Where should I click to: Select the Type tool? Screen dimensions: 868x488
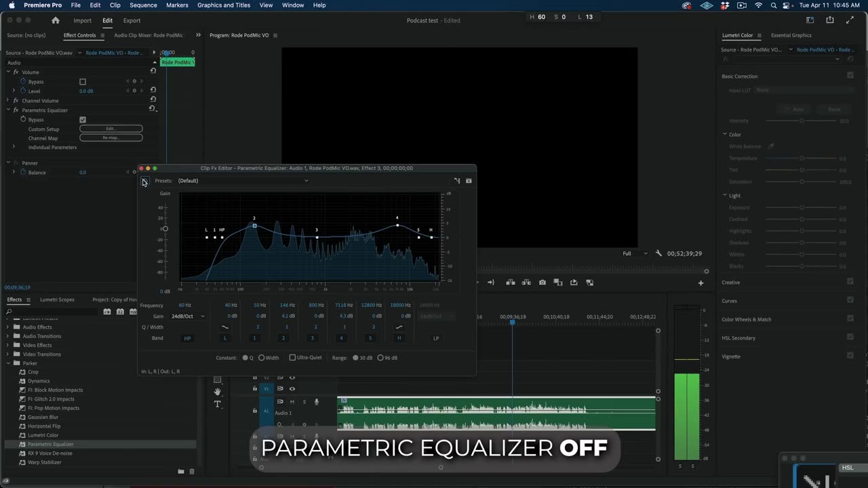tap(218, 404)
